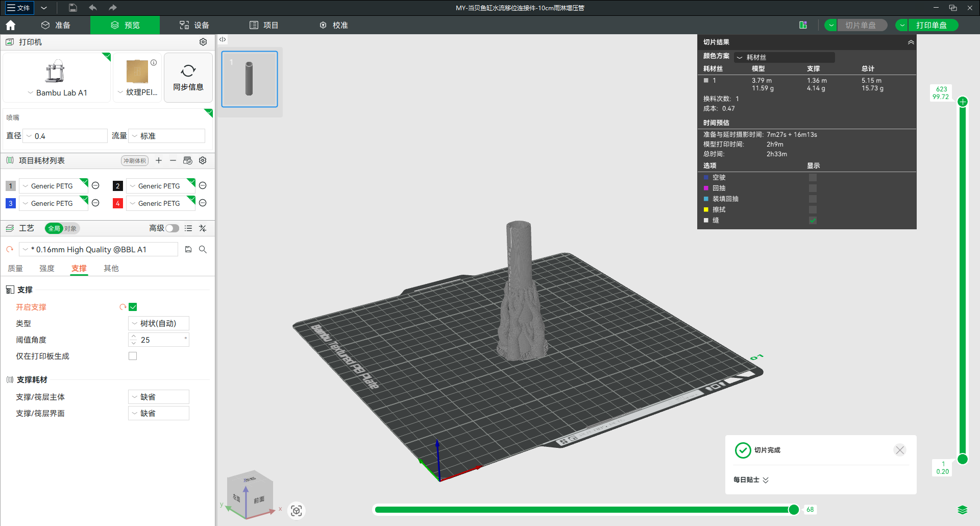Click the view reset camera icon
This screenshot has width=980, height=526.
[x=297, y=510]
